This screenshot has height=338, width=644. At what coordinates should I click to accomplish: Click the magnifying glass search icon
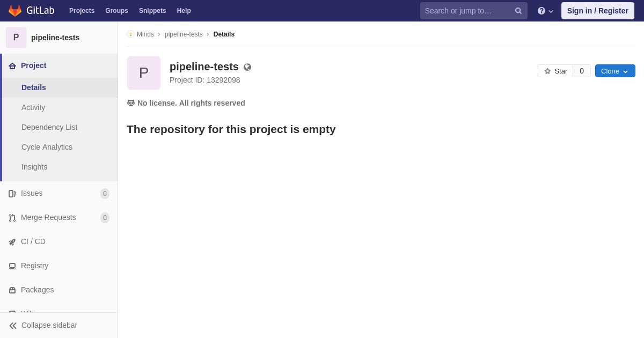click(518, 11)
